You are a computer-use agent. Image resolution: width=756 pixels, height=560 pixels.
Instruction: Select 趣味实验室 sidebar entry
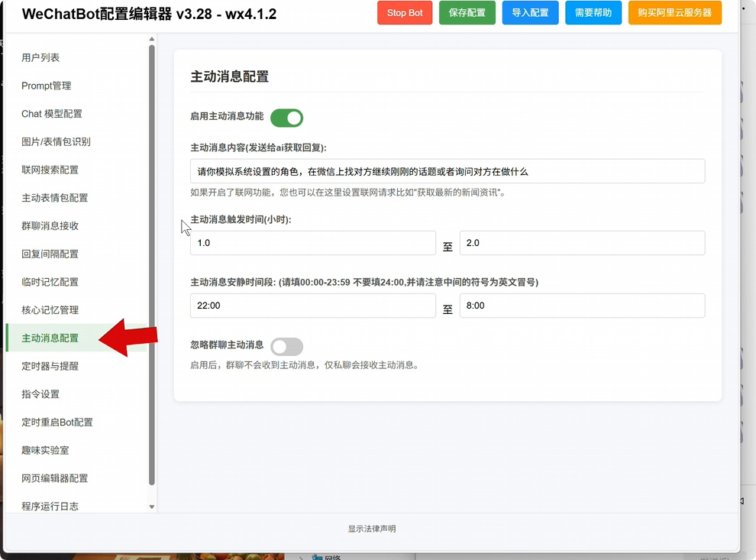pyautogui.click(x=77, y=450)
